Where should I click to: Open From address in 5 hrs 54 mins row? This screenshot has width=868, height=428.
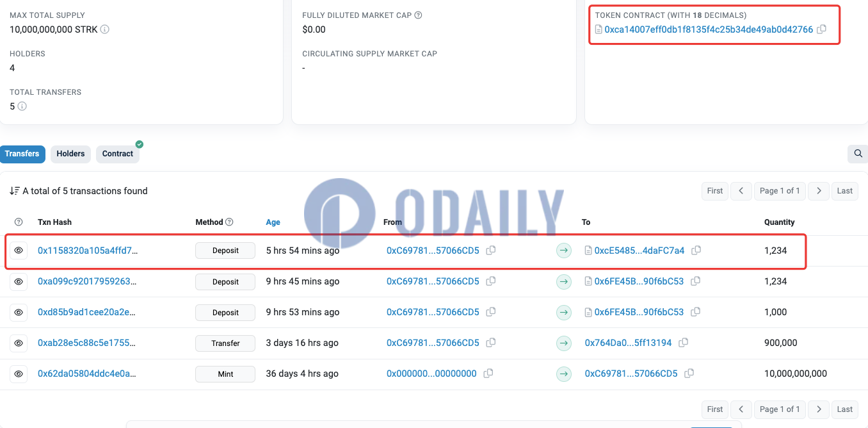[433, 251]
